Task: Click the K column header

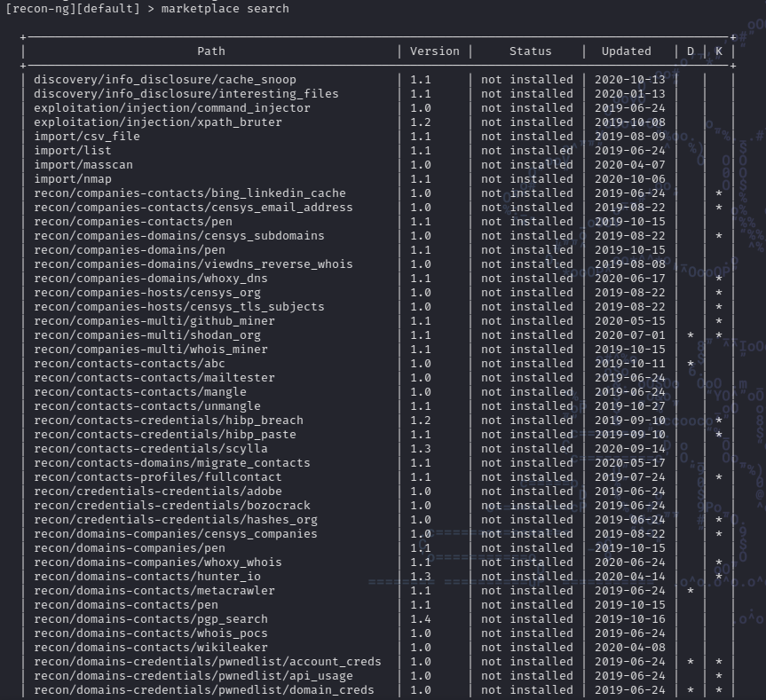Action: coord(719,51)
